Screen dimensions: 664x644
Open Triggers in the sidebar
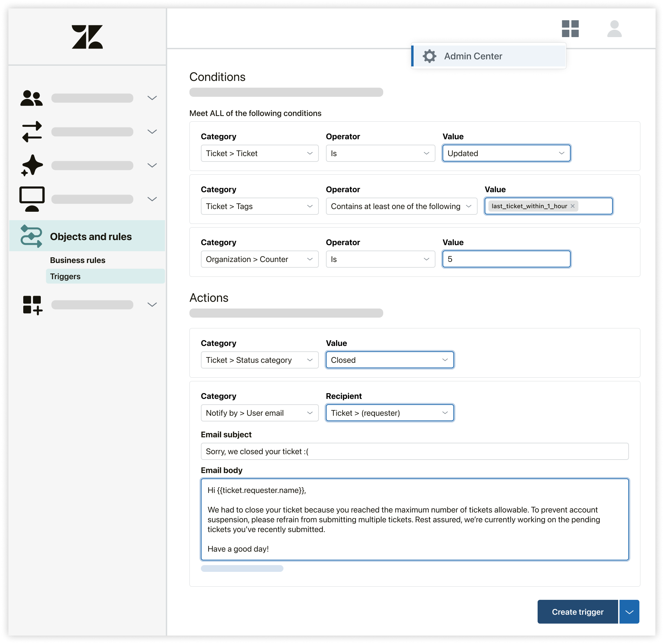pyautogui.click(x=65, y=276)
